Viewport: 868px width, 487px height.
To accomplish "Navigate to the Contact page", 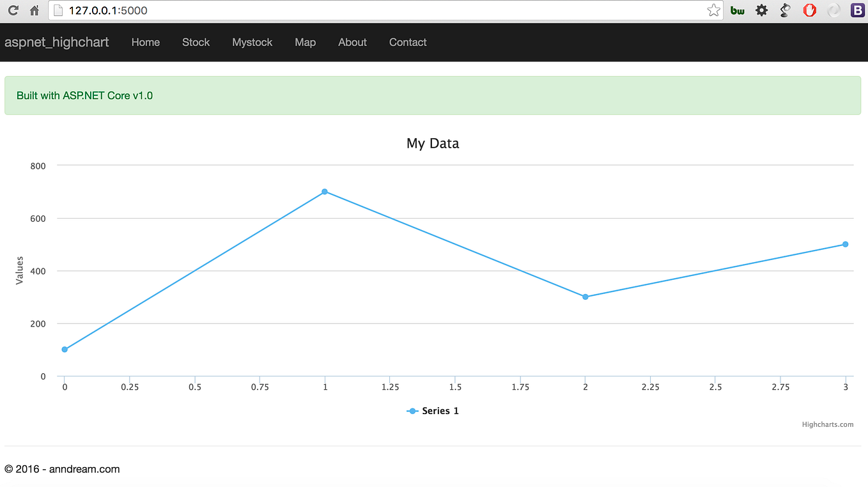I will pyautogui.click(x=407, y=42).
